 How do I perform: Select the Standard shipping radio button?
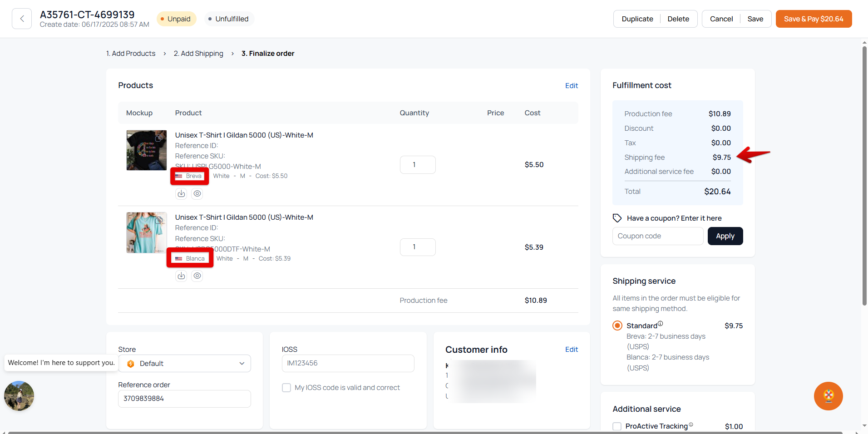pos(617,325)
